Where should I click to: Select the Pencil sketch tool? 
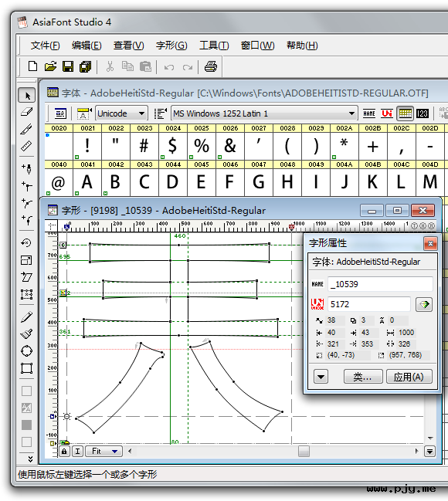(27, 317)
